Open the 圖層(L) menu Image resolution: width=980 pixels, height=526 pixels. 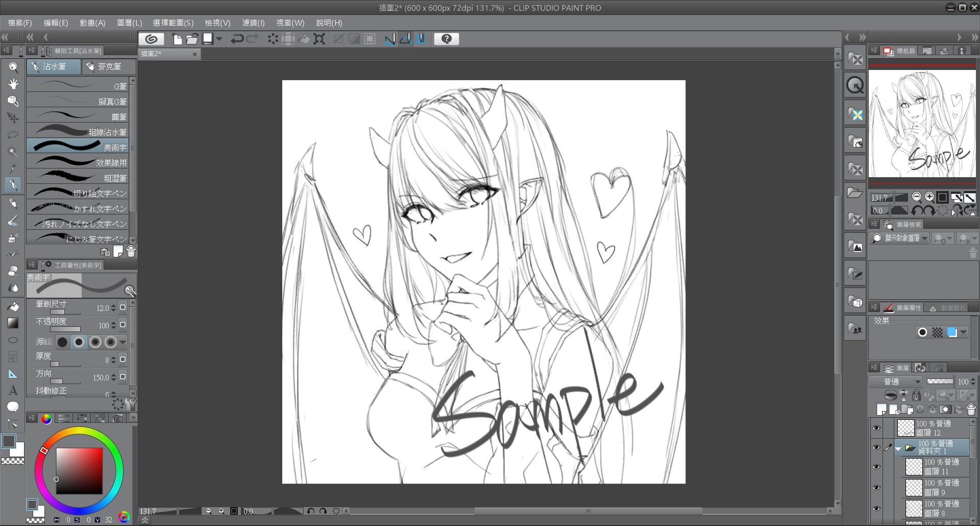pos(130,23)
